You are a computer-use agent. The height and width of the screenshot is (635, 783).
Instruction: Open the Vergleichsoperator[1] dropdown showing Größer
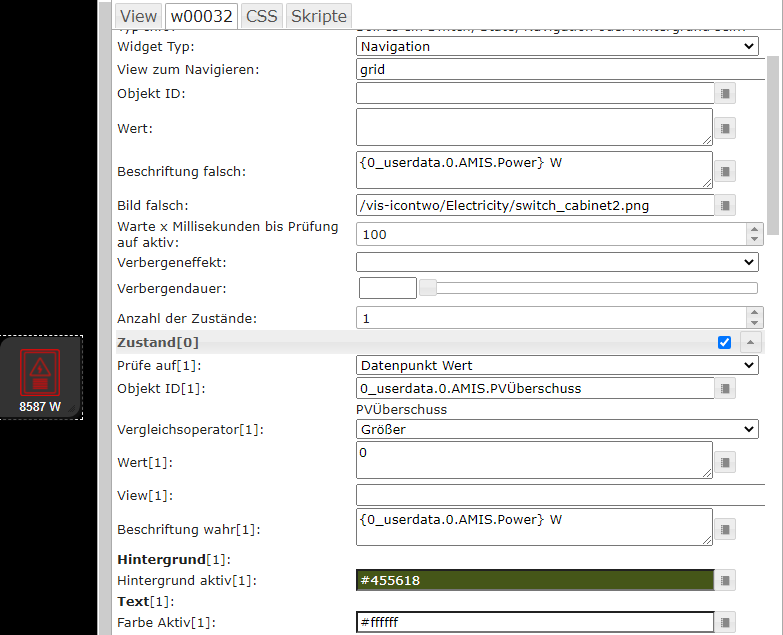pyautogui.click(x=557, y=429)
